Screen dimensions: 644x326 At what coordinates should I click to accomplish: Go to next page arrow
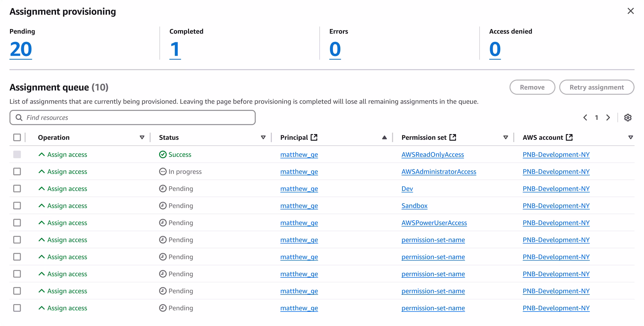coord(608,118)
